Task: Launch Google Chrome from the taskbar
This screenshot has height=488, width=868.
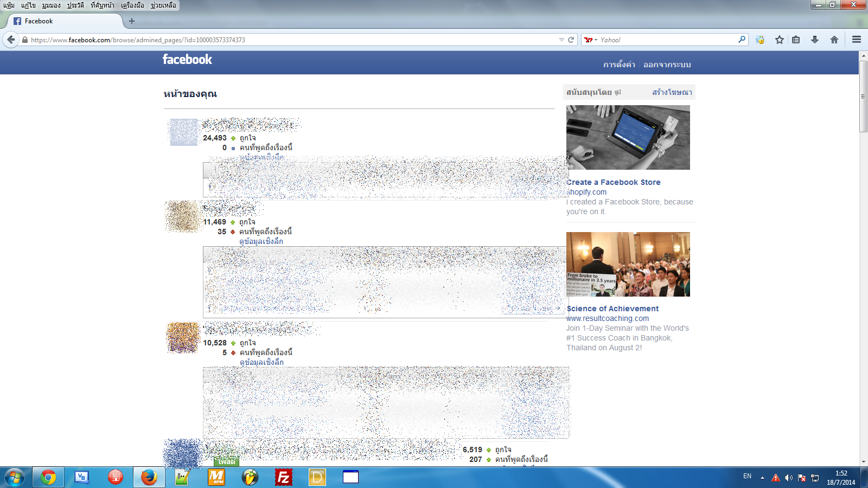Action: 48,478
